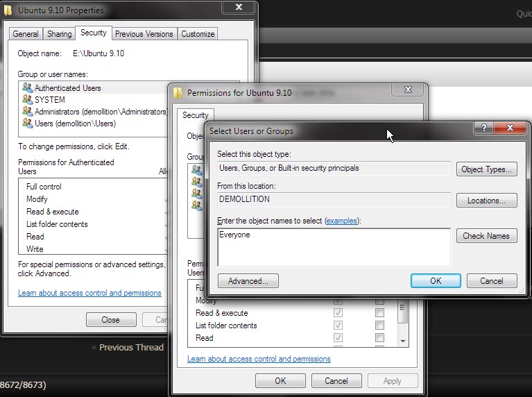Click the Authenticated Users group icon
This screenshot has height=397, width=532.
tap(28, 87)
